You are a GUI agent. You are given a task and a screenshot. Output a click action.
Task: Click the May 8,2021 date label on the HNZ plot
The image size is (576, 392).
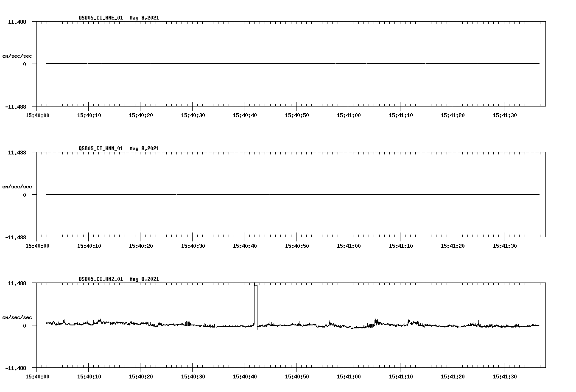[x=144, y=279]
